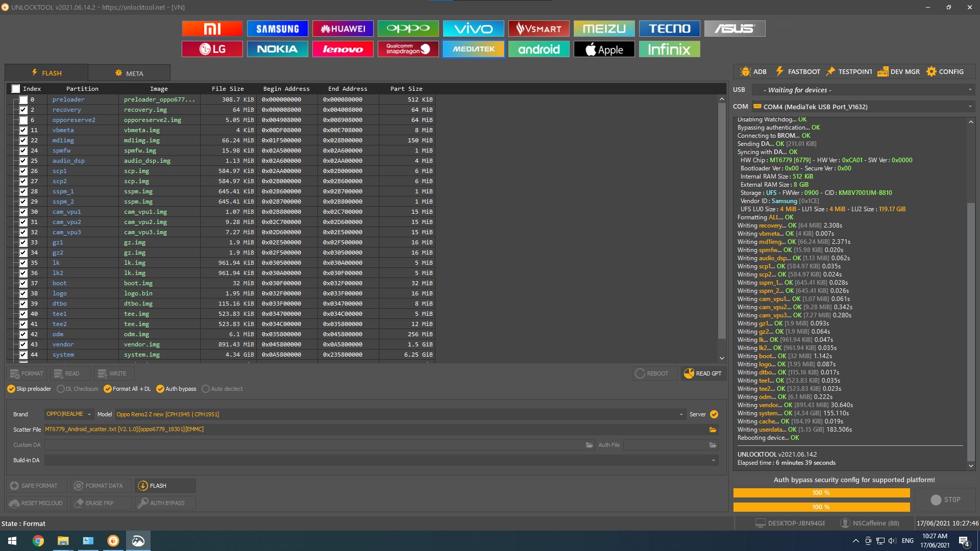Click the RESET MICLOUD button

[x=37, y=503]
